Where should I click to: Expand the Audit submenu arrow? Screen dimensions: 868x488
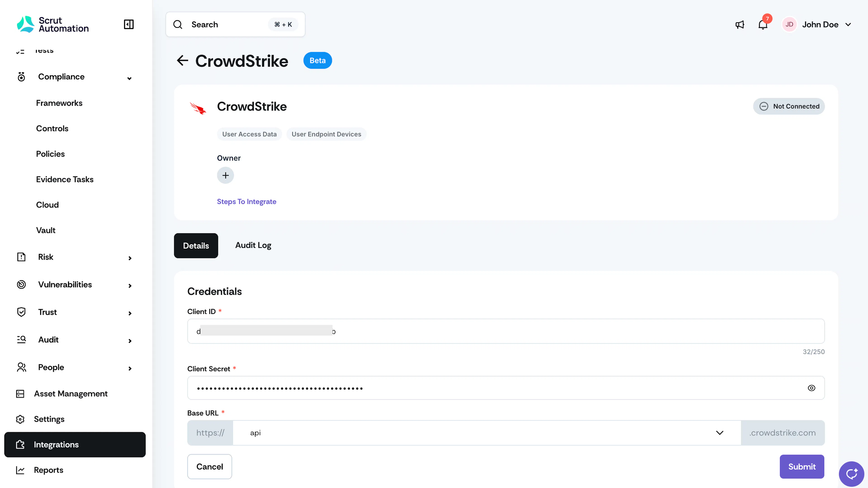130,341
